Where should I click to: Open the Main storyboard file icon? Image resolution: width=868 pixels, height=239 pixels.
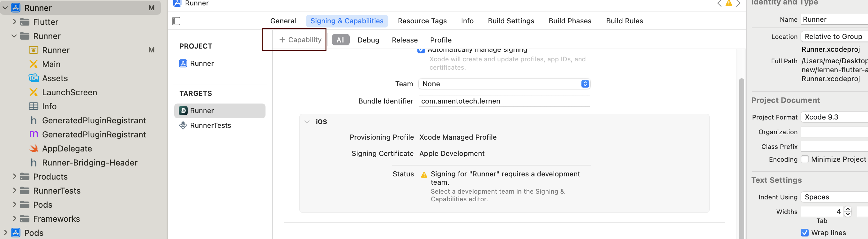coord(34,64)
